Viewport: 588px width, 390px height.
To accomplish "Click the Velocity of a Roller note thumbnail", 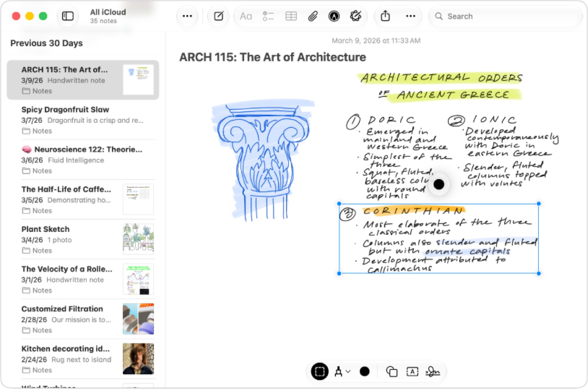I will 138,279.
